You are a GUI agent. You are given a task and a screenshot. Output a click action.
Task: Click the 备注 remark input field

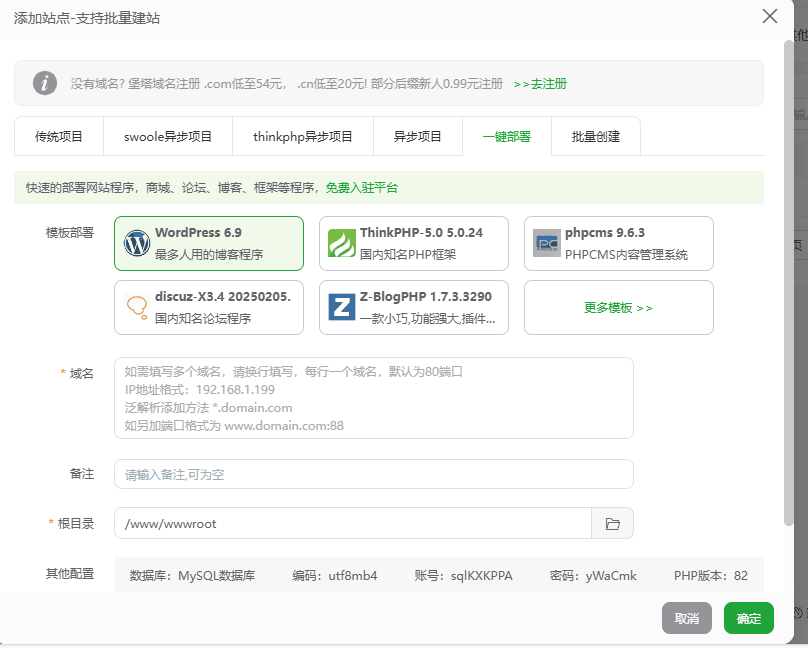coord(373,474)
